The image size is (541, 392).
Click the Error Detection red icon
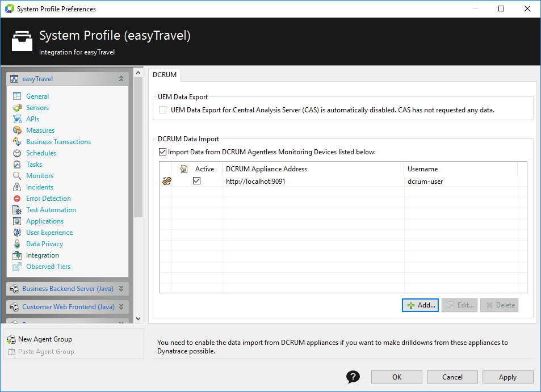pos(17,199)
